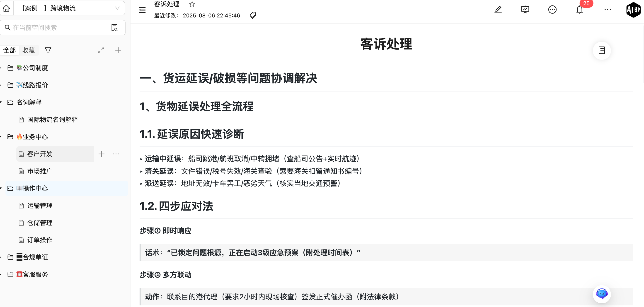Click the home icon in the sidebar
Image resolution: width=644 pixels, height=307 pixels.
[x=6, y=8]
